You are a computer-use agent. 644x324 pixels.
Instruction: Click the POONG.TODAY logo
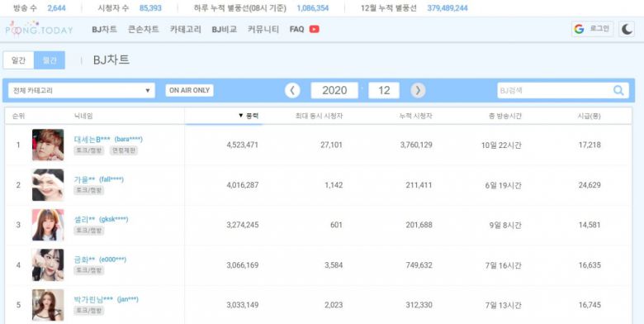(x=39, y=29)
